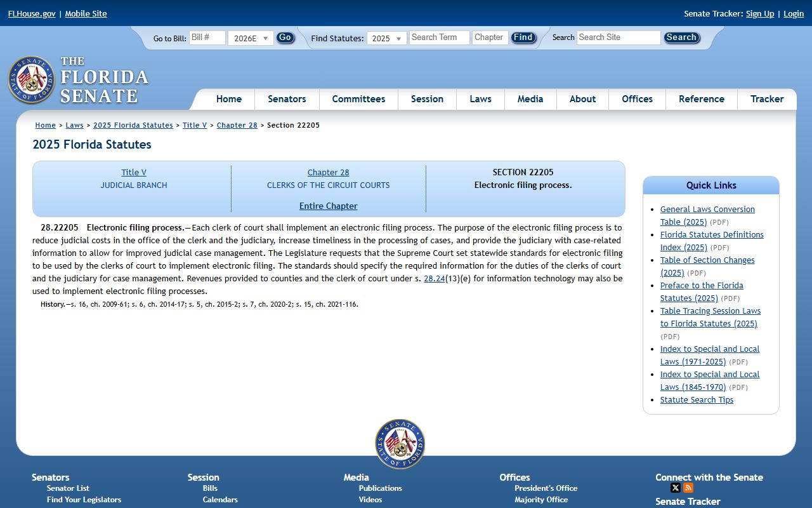812x508 pixels.
Task: Open the footer President's Office link
Action: pyautogui.click(x=546, y=488)
